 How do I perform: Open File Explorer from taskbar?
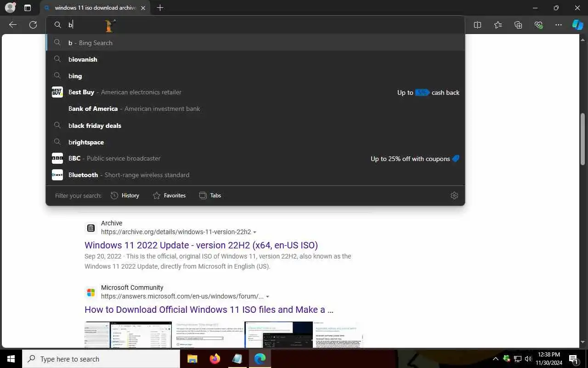tap(192, 359)
